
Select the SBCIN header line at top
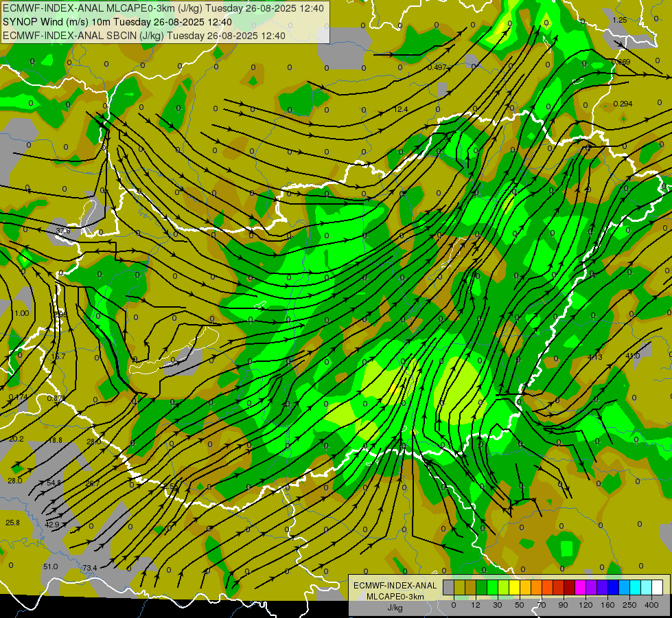tap(144, 36)
